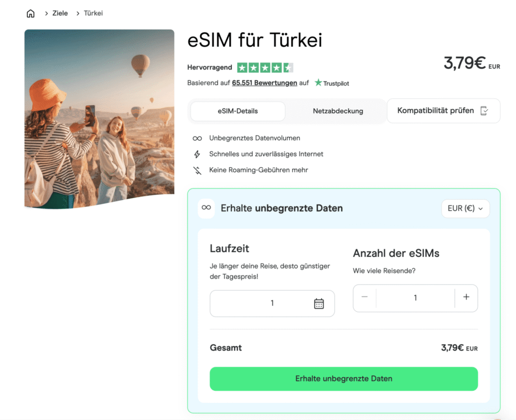Viewport: 516px width, 420px height.
Task: Click the minus to decrease eSIM count
Action: click(x=364, y=298)
